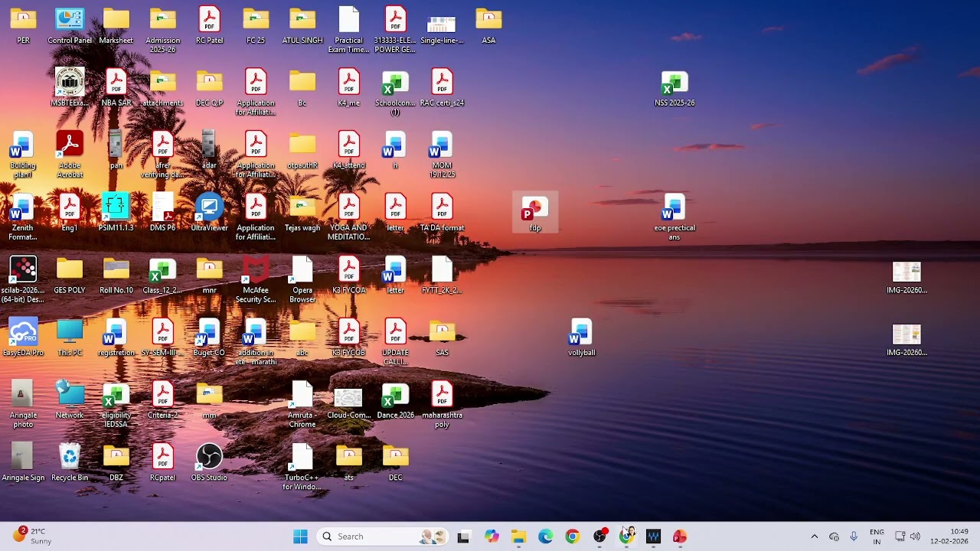Select the ATUL SINGH folder
The height and width of the screenshot is (551, 980).
click(x=302, y=26)
